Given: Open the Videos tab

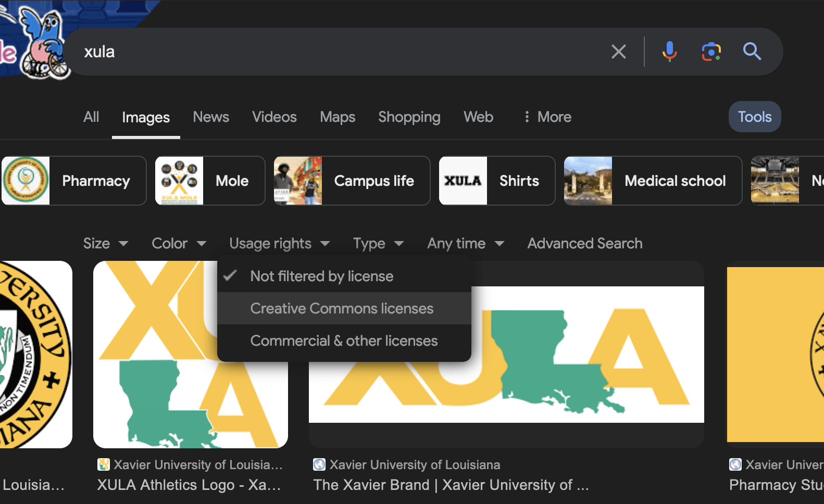Looking at the screenshot, I should tap(274, 117).
